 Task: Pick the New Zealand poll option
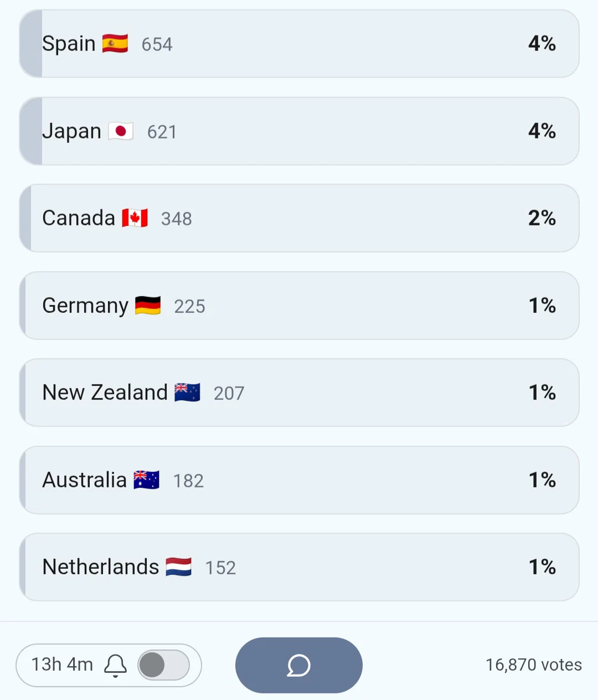click(299, 393)
